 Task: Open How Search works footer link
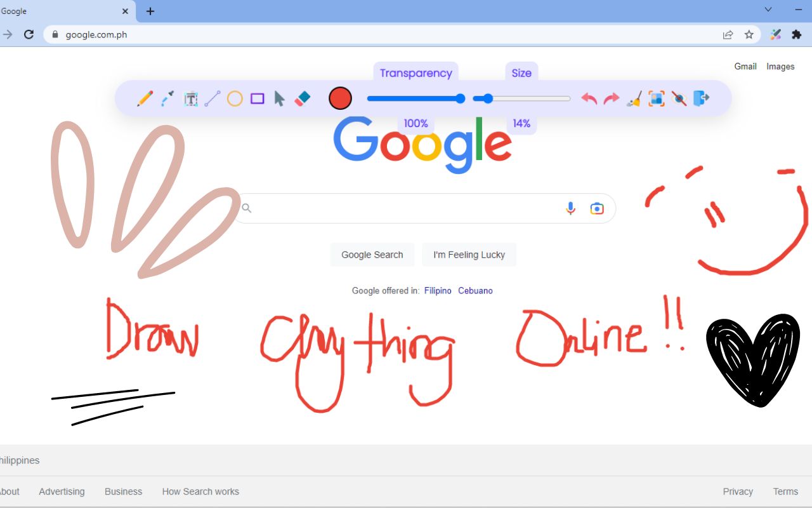[200, 491]
